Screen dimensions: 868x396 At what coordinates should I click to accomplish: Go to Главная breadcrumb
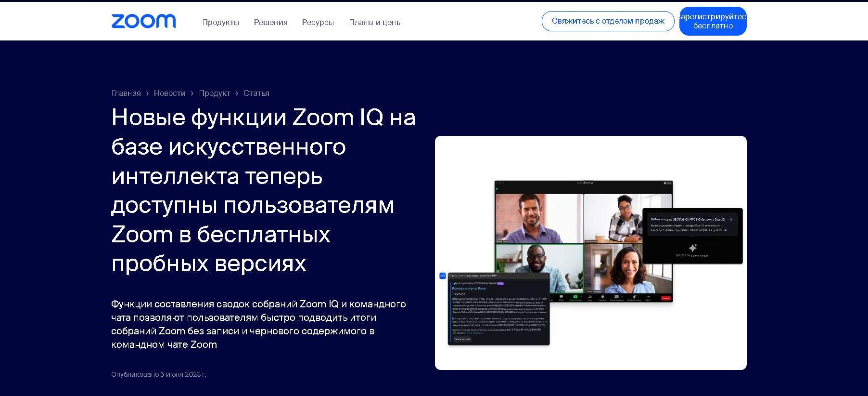tap(126, 93)
